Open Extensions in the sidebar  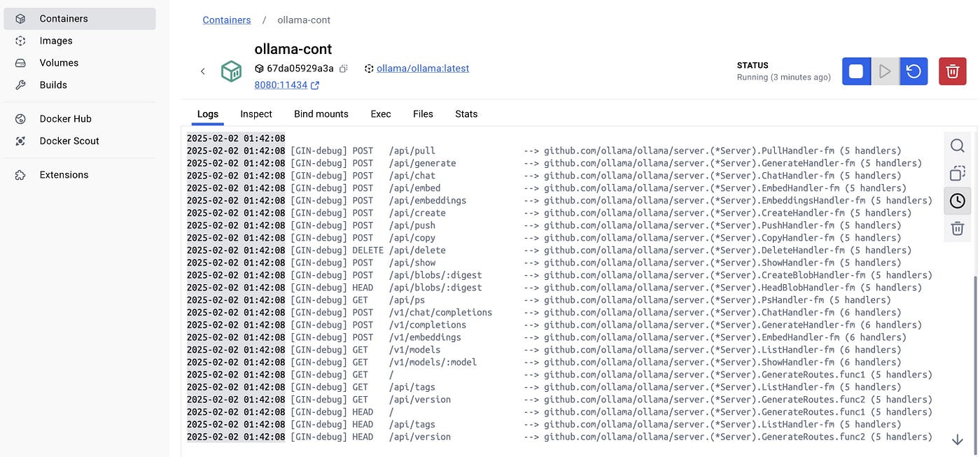pyautogui.click(x=80, y=175)
